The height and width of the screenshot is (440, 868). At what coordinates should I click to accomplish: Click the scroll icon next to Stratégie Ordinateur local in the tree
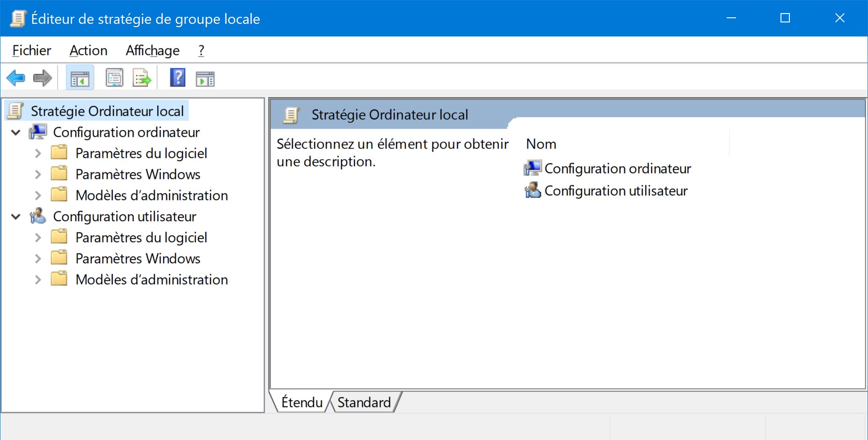pyautogui.click(x=15, y=111)
